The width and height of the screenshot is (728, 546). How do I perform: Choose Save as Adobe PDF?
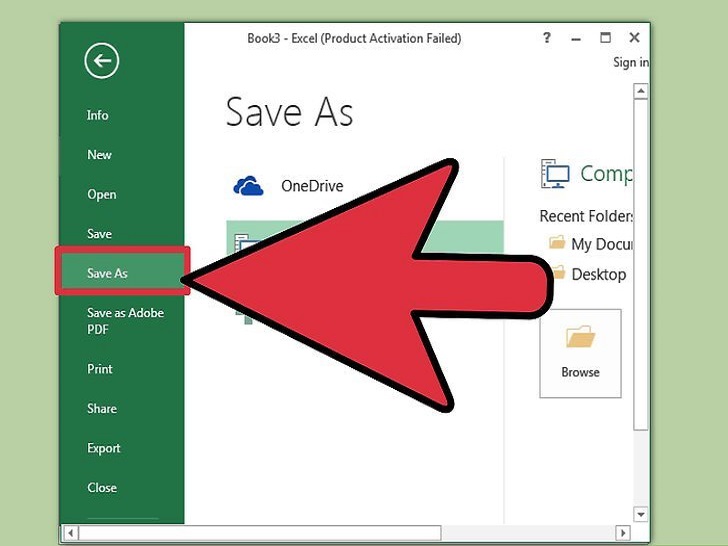click(x=125, y=321)
